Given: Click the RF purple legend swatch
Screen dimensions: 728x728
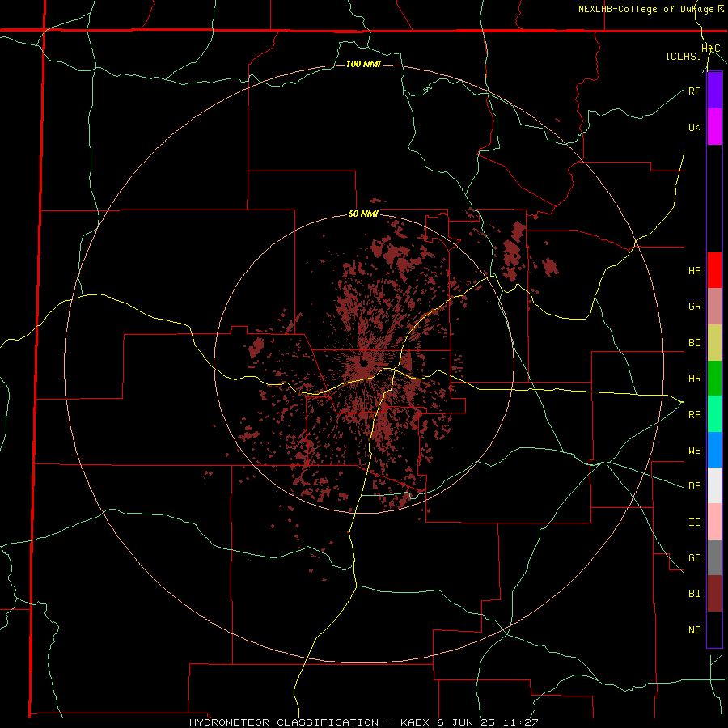Looking at the screenshot, I should pyautogui.click(x=714, y=91).
